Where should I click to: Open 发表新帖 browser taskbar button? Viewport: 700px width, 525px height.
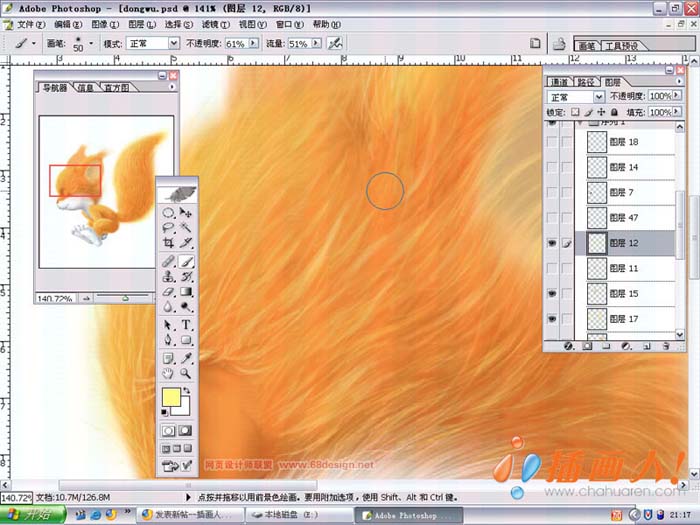(190, 515)
